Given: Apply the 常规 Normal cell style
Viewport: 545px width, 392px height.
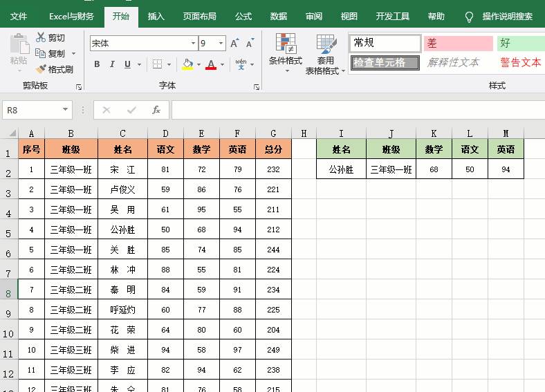Looking at the screenshot, I should tap(385, 43).
